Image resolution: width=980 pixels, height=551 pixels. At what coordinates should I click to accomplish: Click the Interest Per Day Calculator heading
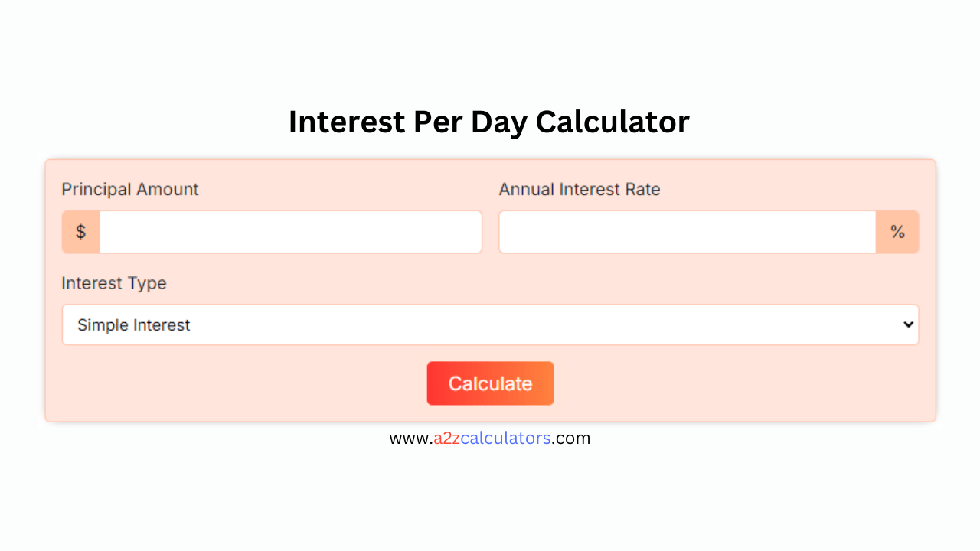tap(489, 121)
